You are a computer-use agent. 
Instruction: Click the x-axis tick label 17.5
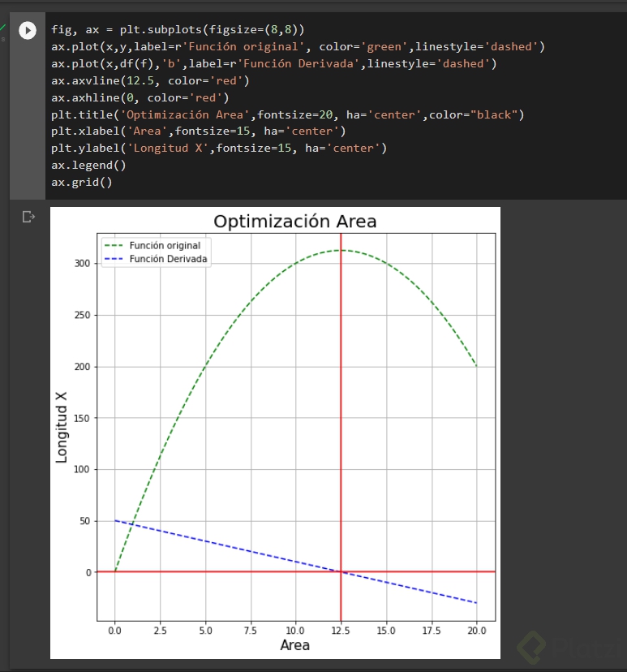pos(432,631)
